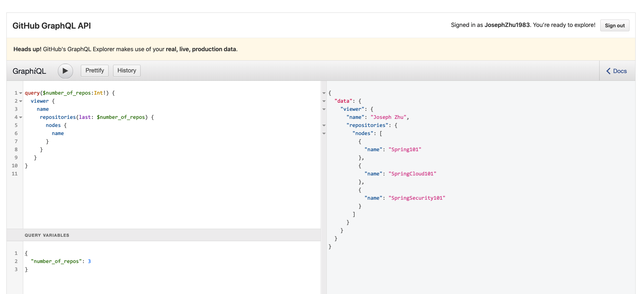Click the name field on line 6
The height and width of the screenshot is (294, 644).
pyautogui.click(x=58, y=133)
